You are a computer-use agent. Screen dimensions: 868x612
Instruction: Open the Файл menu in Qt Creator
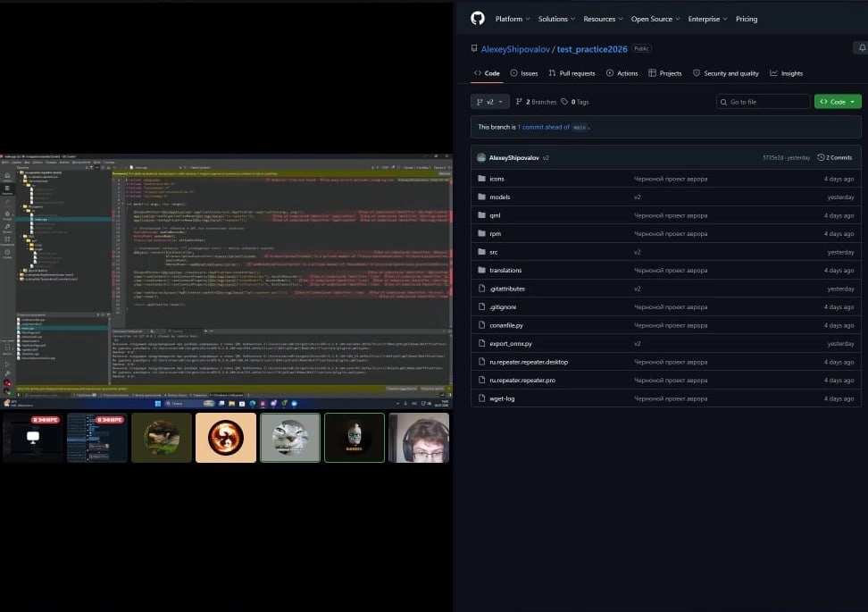(x=5, y=163)
